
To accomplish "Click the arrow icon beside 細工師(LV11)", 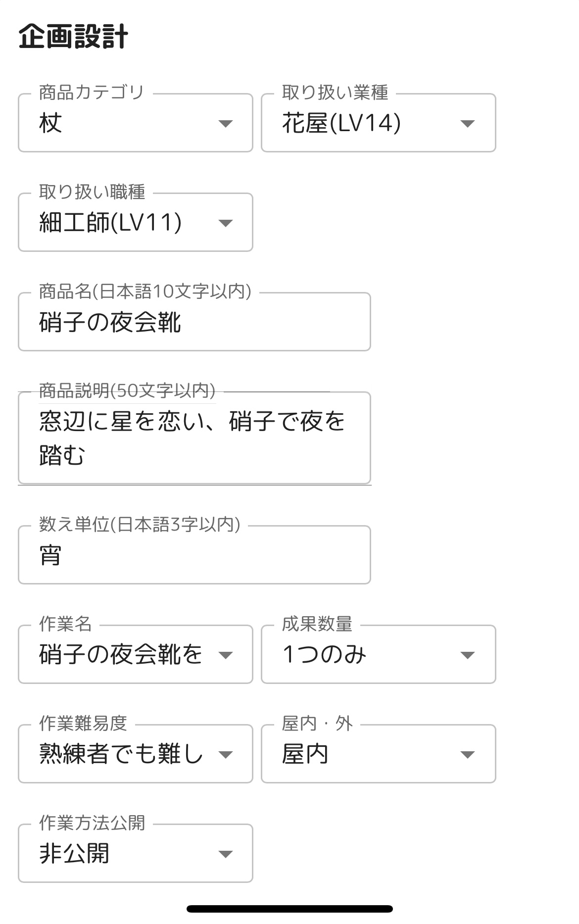I will [226, 223].
